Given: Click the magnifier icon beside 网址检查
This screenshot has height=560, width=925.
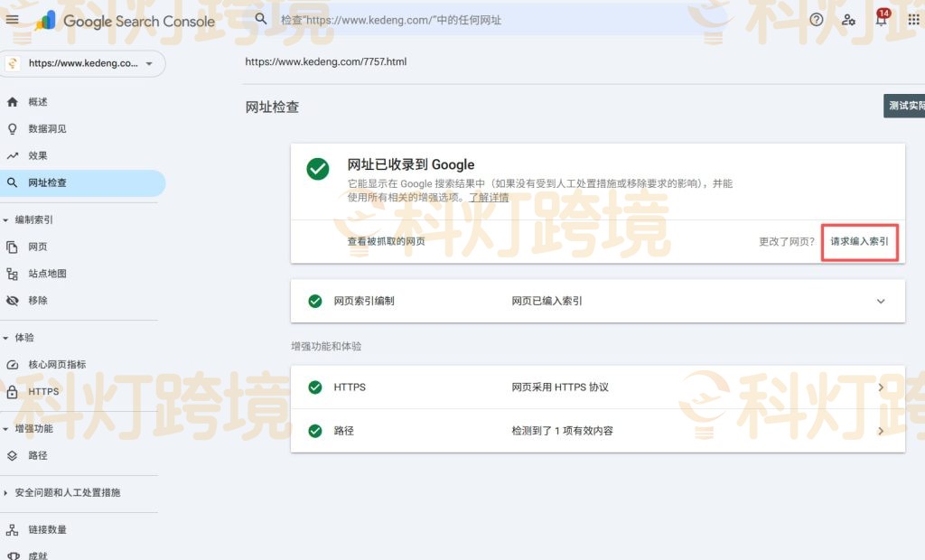Looking at the screenshot, I should pos(13,183).
